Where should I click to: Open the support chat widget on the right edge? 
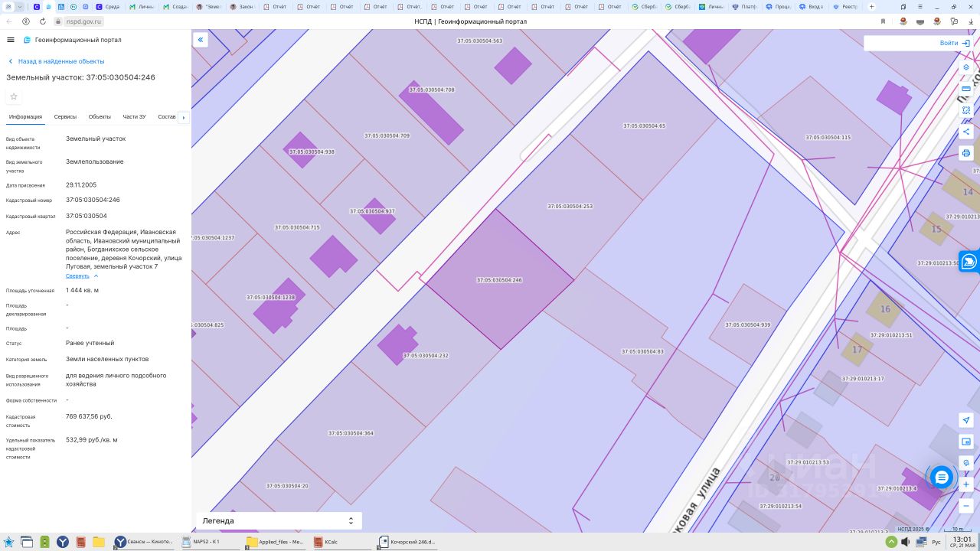[969, 262]
